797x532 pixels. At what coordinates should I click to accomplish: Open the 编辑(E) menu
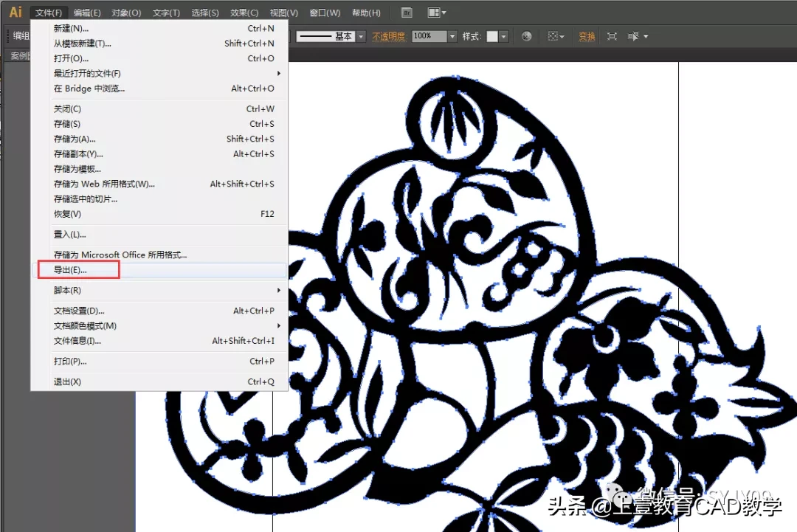click(x=87, y=13)
